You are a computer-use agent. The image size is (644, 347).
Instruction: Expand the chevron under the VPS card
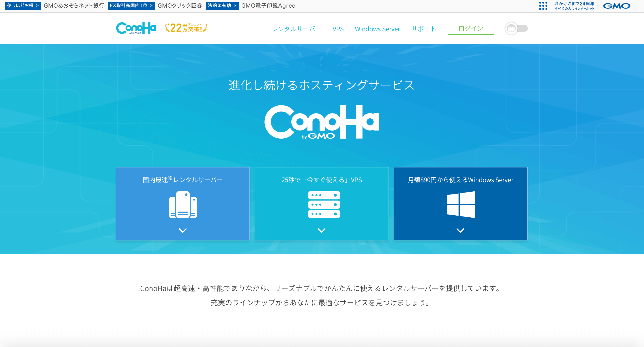[322, 231]
